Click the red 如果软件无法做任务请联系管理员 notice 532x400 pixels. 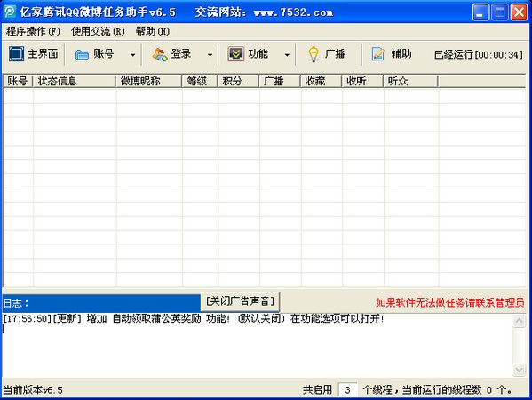click(450, 302)
